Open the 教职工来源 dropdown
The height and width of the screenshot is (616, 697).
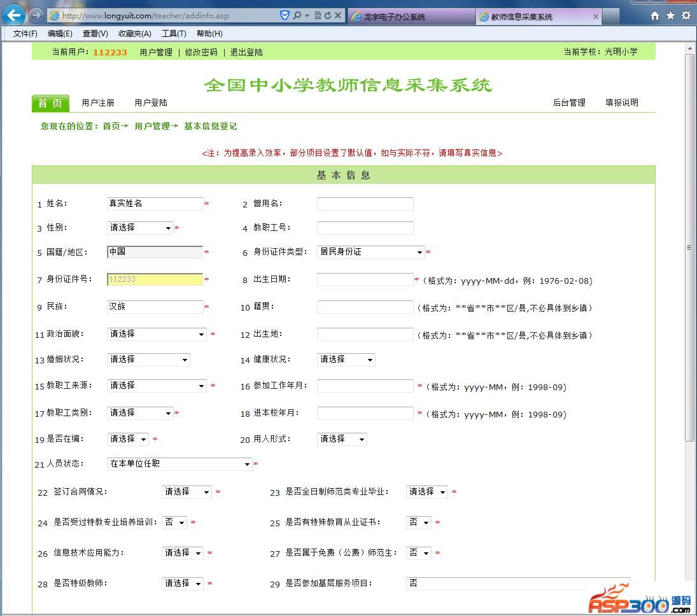pyautogui.click(x=157, y=386)
